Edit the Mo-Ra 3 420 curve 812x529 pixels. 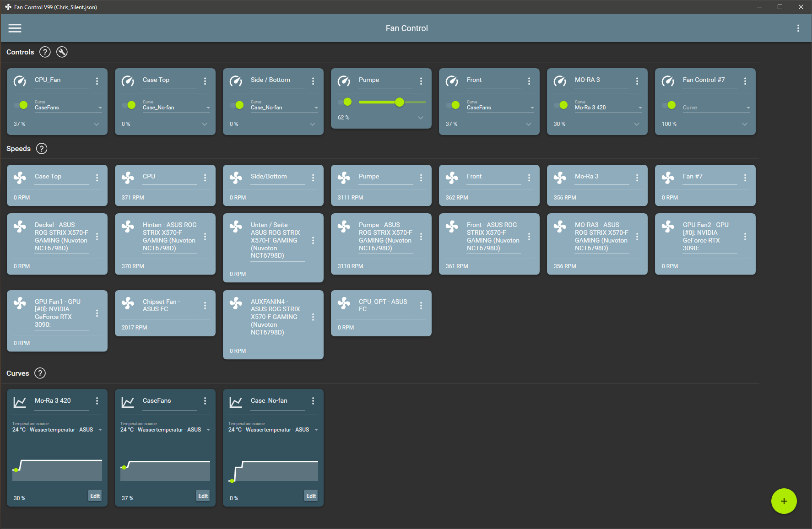tap(95, 496)
